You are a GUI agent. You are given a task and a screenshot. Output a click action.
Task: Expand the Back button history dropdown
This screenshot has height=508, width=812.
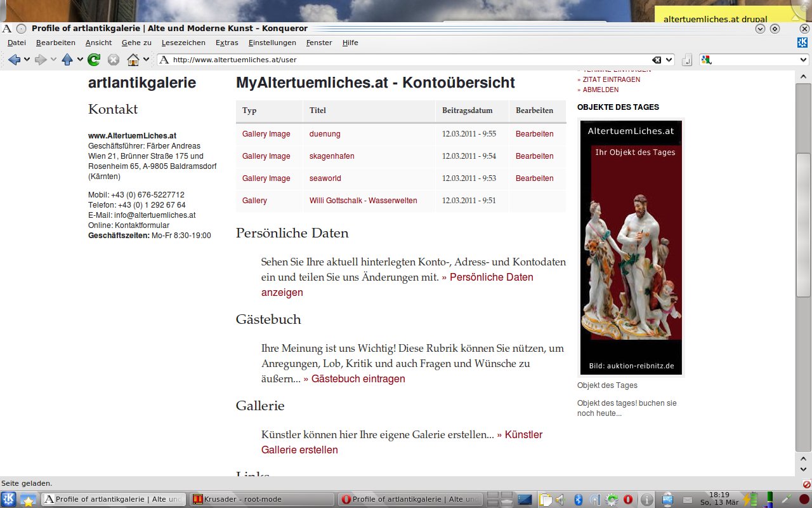tap(27, 60)
